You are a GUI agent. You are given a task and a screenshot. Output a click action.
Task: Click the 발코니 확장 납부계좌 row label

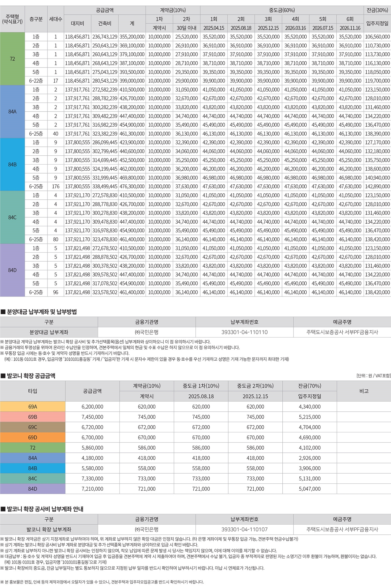49,529
